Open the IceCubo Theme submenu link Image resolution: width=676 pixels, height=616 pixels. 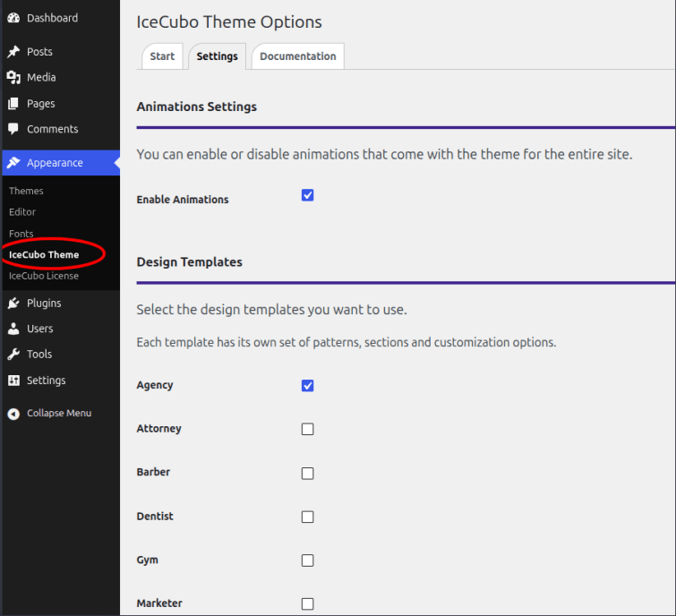[x=44, y=254]
